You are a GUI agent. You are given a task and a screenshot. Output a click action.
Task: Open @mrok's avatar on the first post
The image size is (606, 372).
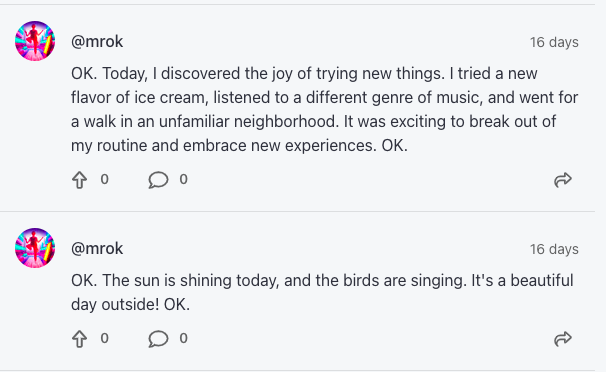click(x=35, y=41)
